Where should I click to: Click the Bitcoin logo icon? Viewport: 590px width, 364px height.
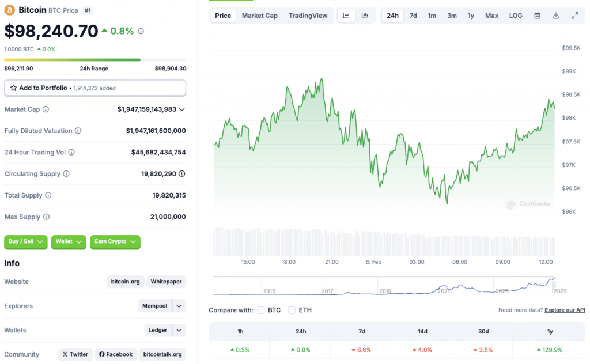pos(9,10)
